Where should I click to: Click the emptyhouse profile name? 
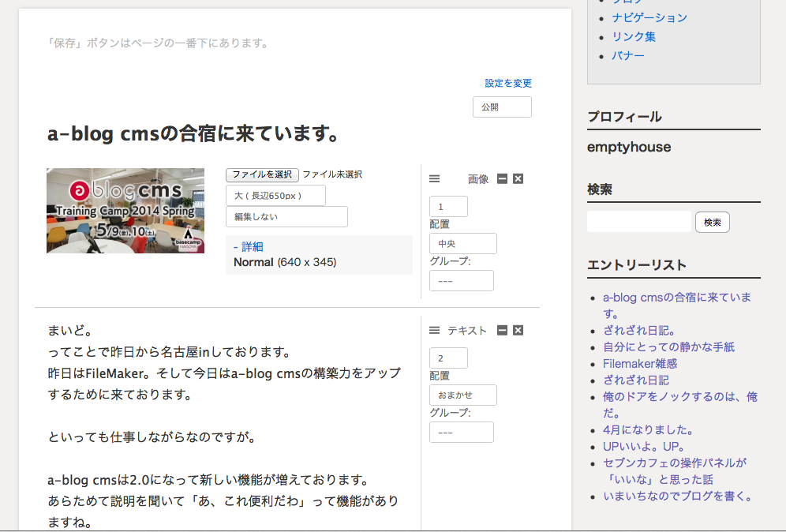point(629,147)
